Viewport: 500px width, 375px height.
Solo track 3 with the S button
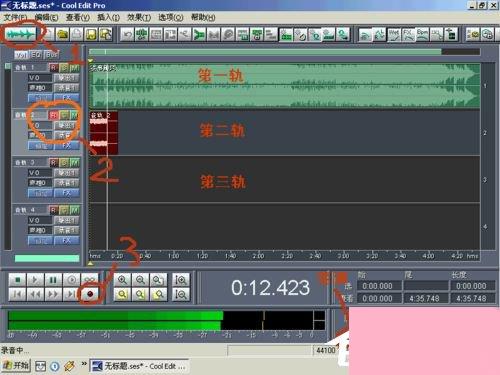[x=64, y=162]
